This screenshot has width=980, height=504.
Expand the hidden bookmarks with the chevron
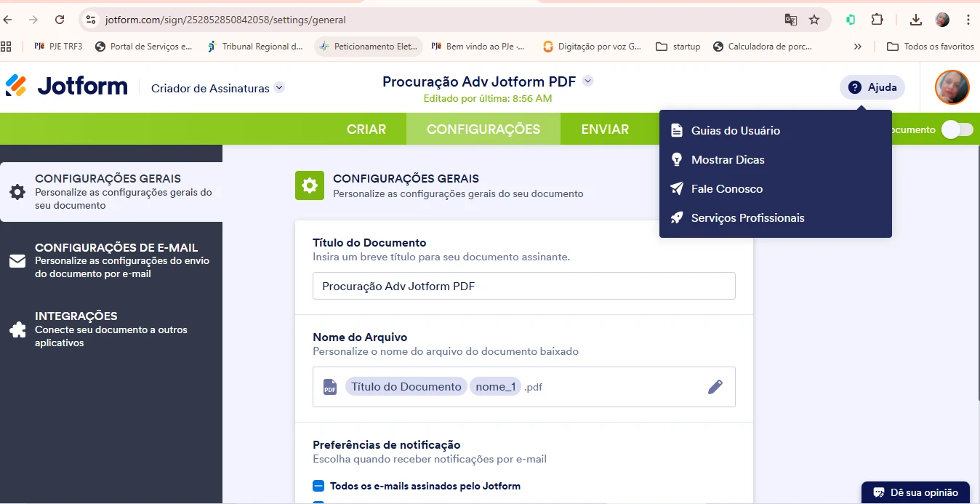(x=857, y=46)
